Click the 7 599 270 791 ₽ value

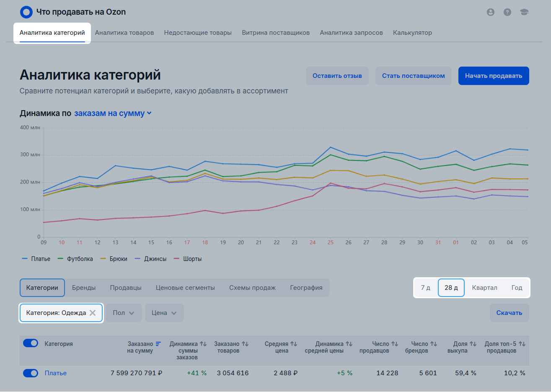tap(137, 373)
